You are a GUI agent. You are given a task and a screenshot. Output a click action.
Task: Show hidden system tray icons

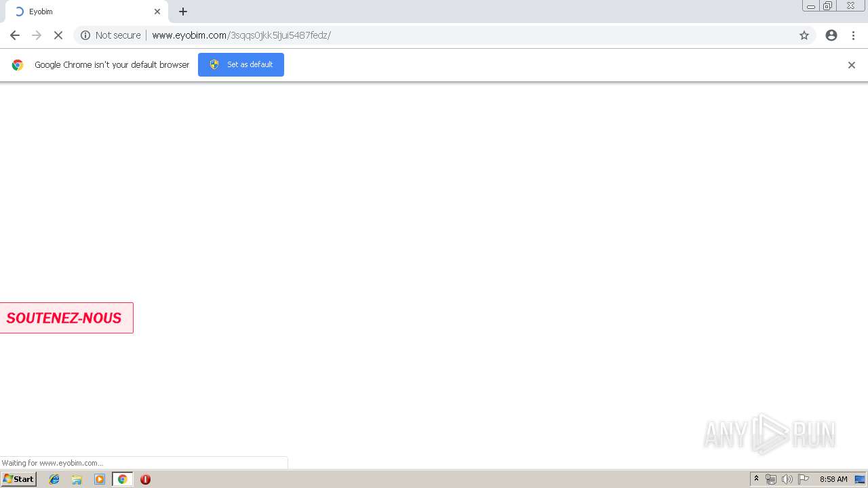[756, 479]
